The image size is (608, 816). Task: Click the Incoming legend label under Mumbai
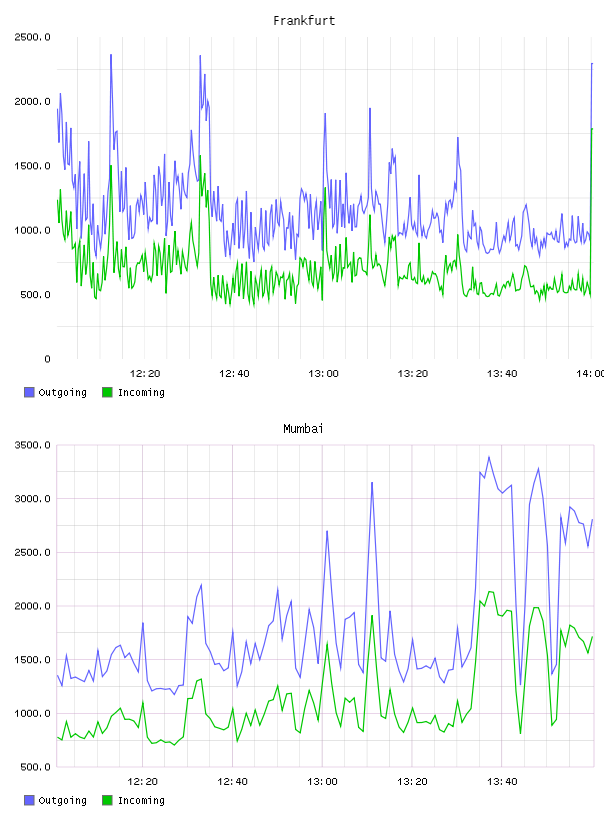(141, 801)
